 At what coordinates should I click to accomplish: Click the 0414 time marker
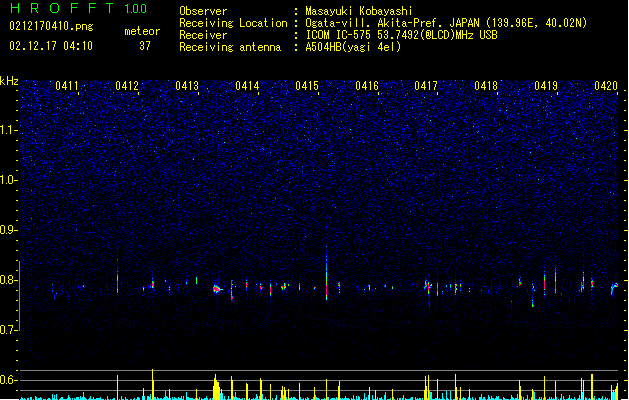(x=247, y=86)
